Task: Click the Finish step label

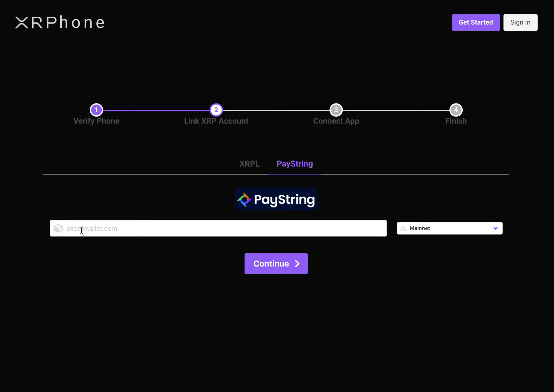Action: [x=456, y=121]
